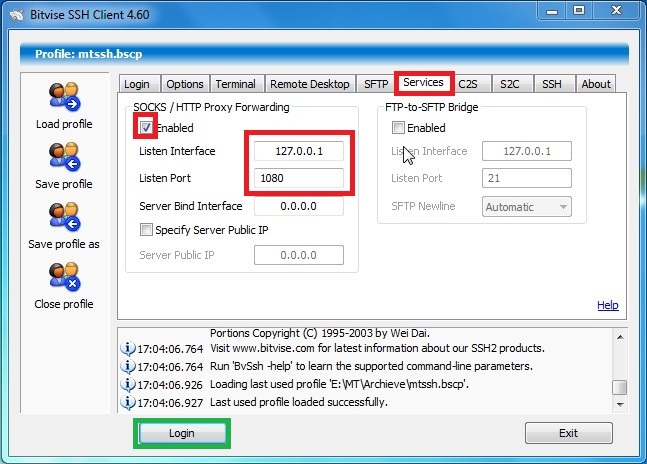Close the Bitvise SSH Client window

coord(616,11)
